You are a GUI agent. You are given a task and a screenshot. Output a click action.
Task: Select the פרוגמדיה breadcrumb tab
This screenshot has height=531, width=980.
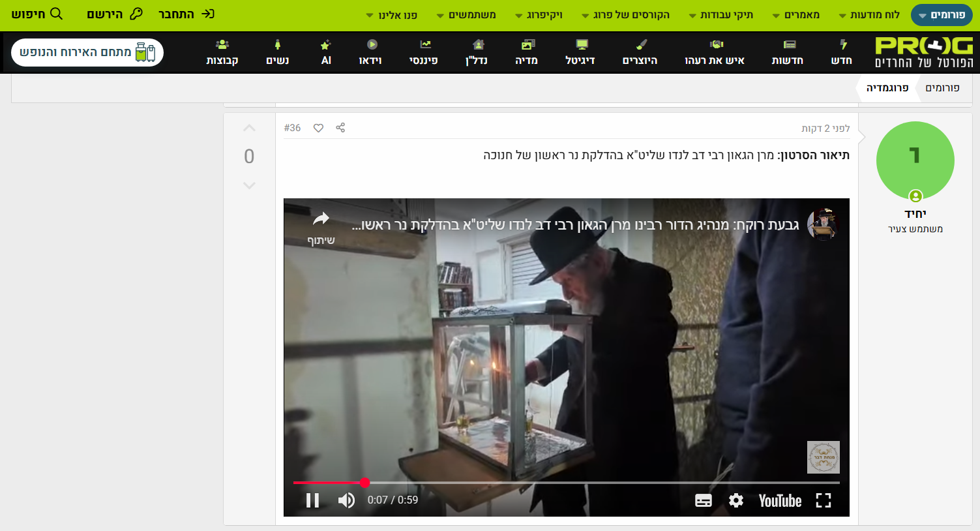point(887,88)
